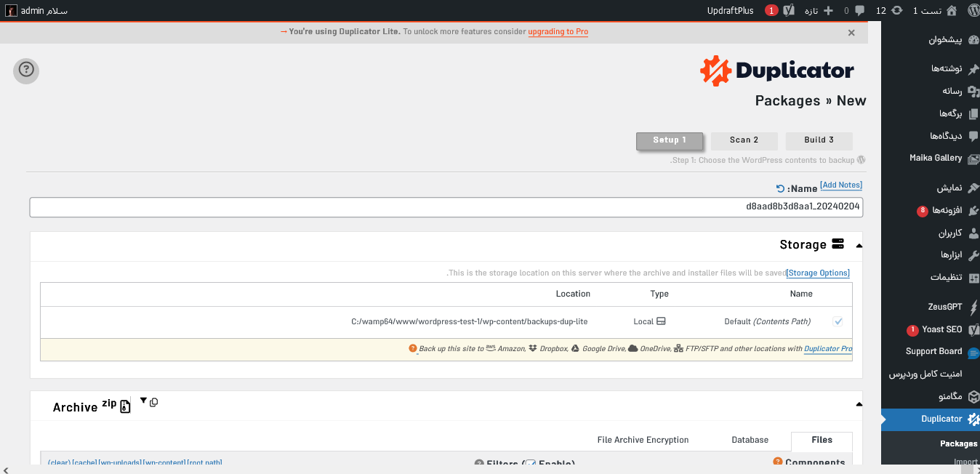Click the Storage section server icon

pos(838,244)
